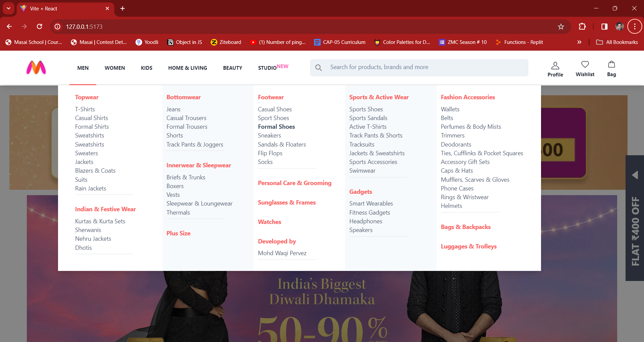Open Smart Wearables under Gadgets

[371, 204]
